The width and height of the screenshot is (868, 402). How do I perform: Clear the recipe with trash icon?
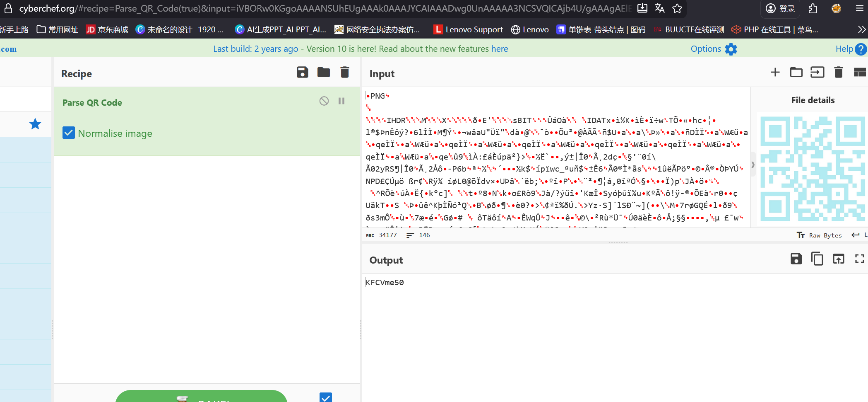click(x=345, y=73)
